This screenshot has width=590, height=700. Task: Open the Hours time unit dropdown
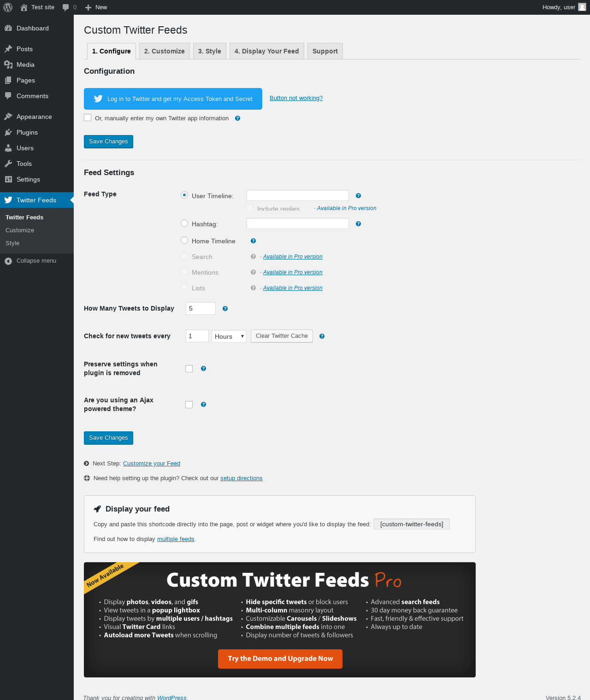click(x=229, y=336)
